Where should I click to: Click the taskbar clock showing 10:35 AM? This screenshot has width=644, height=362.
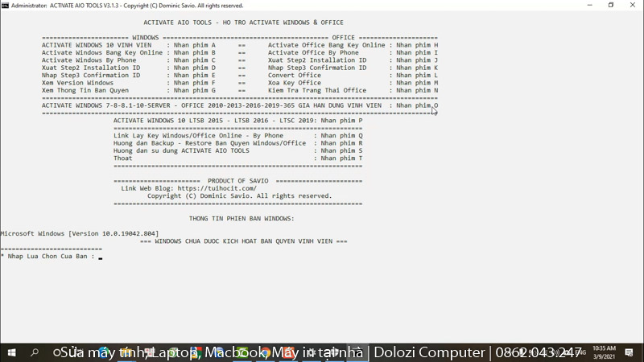click(603, 352)
